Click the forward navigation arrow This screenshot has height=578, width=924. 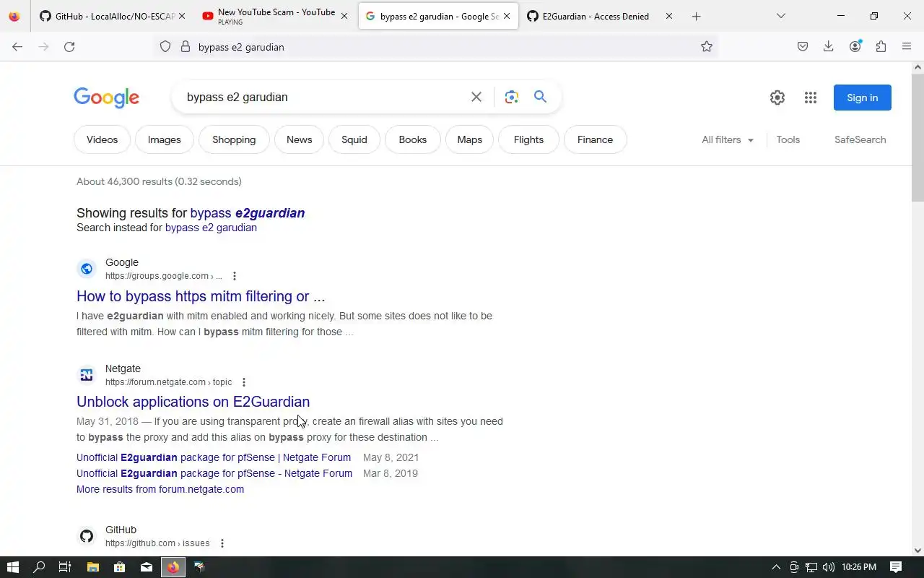[x=43, y=47]
